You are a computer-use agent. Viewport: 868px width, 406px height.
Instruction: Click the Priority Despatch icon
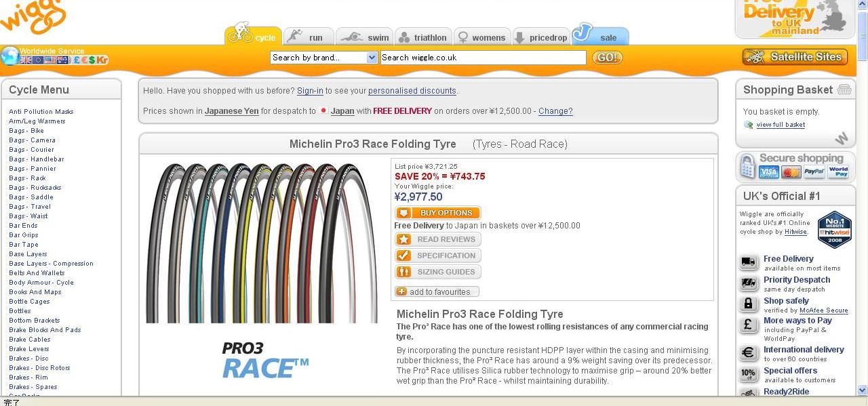pos(749,283)
